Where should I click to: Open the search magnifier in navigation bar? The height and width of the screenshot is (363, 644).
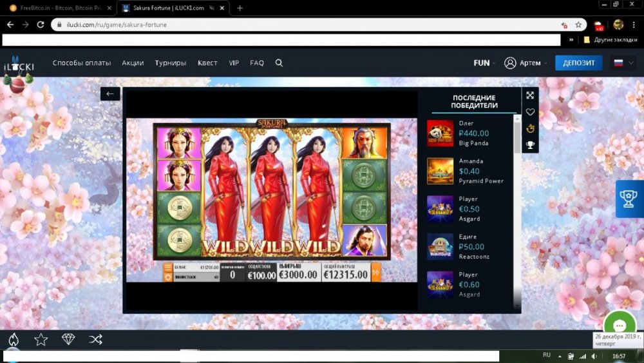tap(279, 63)
